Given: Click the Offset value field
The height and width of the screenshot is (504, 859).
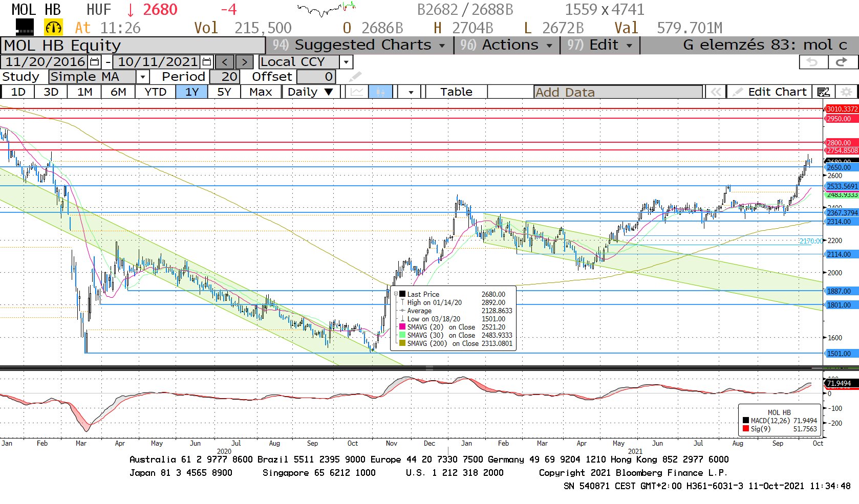Looking at the screenshot, I should coord(316,77).
